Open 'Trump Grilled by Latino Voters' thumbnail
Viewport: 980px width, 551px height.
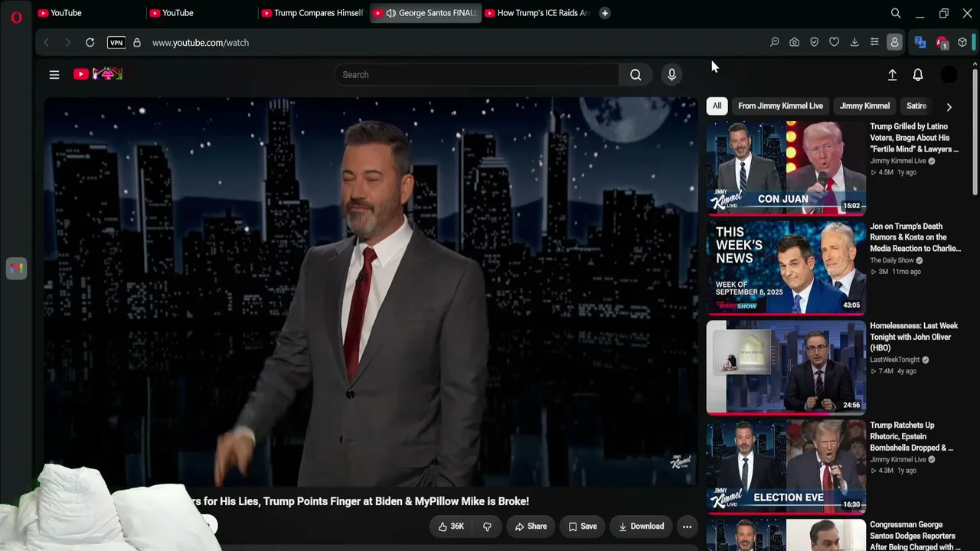coord(786,168)
